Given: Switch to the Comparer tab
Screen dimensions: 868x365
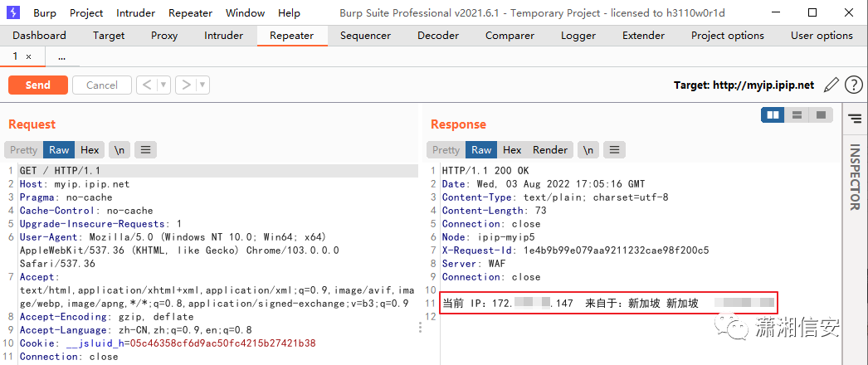Looking at the screenshot, I should point(510,36).
